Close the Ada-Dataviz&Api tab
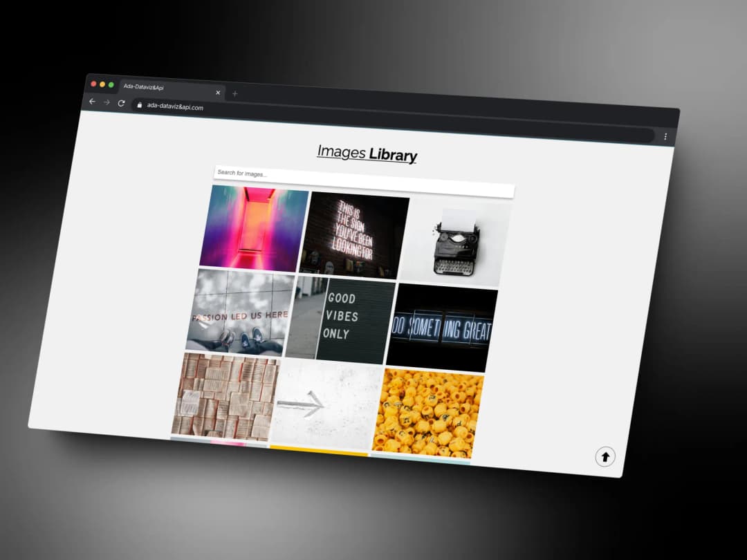Image resolution: width=747 pixels, height=560 pixels. click(218, 92)
